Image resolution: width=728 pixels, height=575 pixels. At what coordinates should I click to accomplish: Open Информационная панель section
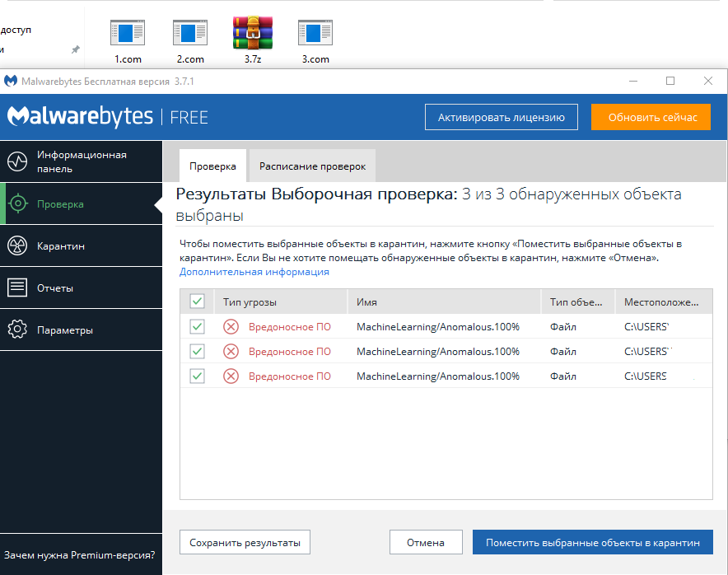[x=81, y=161]
